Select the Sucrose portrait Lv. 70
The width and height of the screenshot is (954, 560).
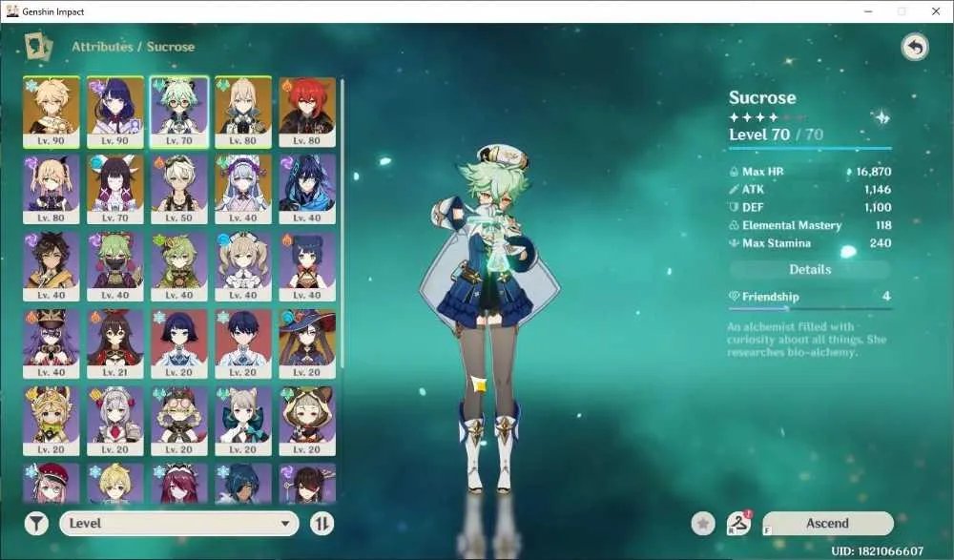179,112
